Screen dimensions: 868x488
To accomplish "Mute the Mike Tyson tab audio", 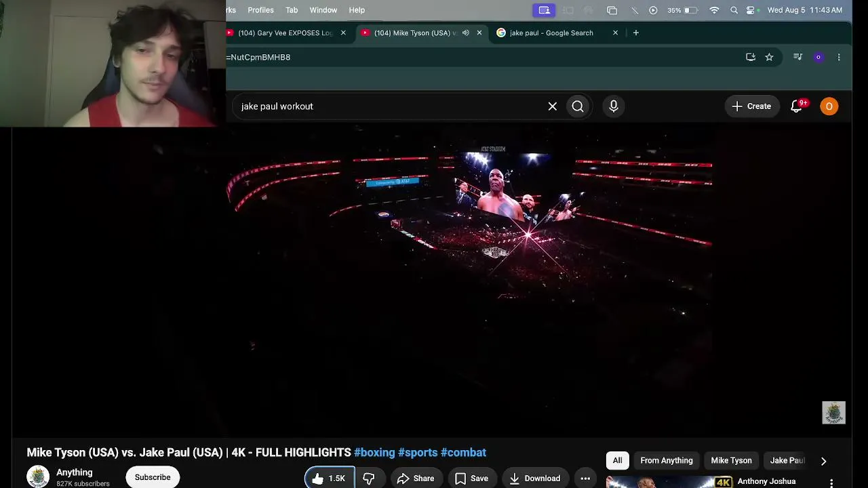I will (465, 33).
